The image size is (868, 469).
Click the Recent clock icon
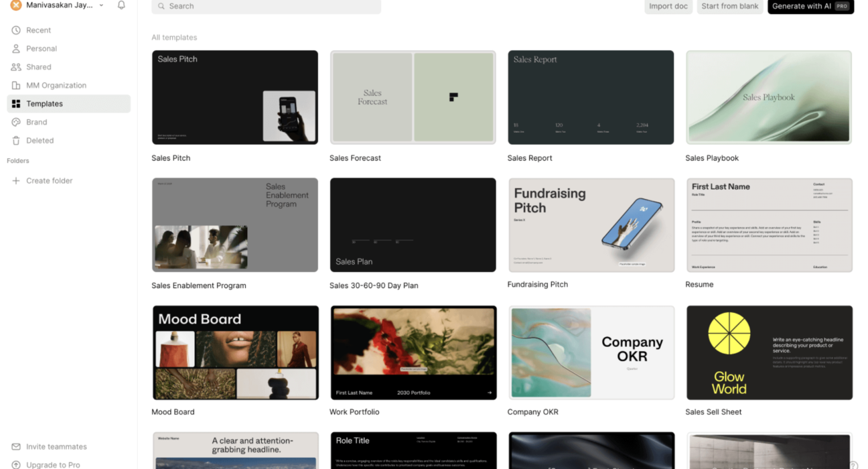pos(16,30)
